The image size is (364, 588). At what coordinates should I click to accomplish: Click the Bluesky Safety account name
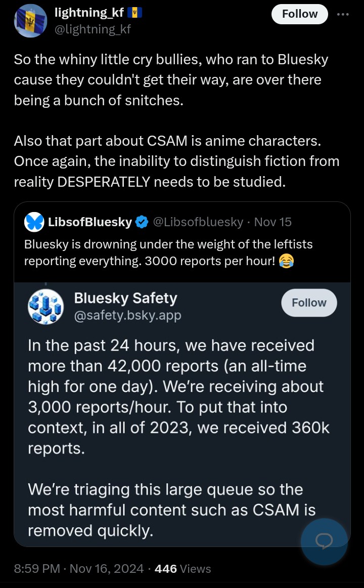pos(125,298)
